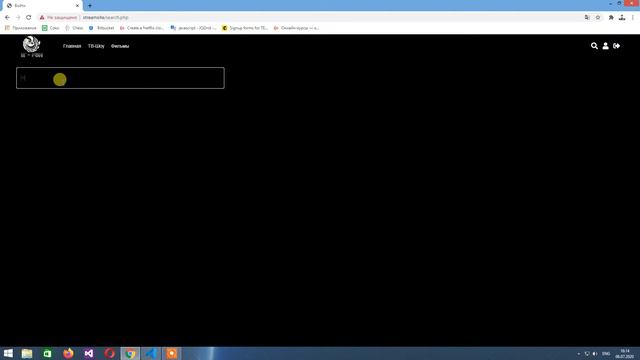Open the Приложения apps bookmark
Screen dimensions: 640x360
[x=20, y=28]
